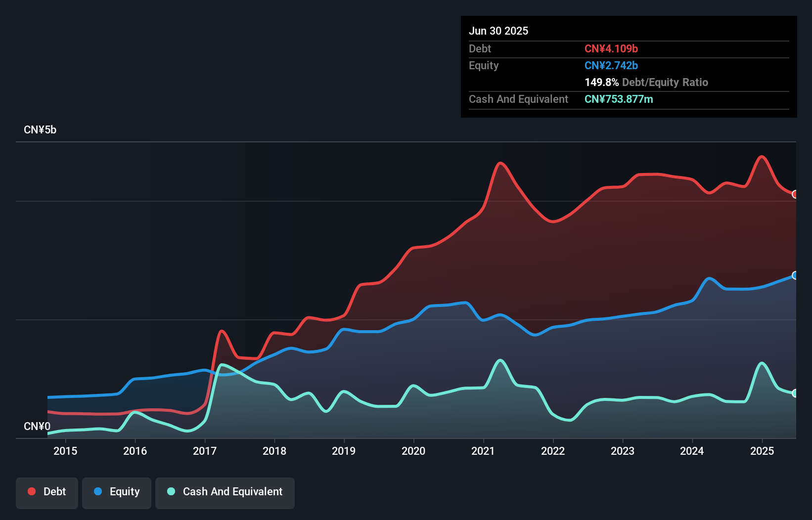Click the 149.8% Debt/Equity Ratio text
The width and height of the screenshot is (812, 520).
click(x=646, y=83)
